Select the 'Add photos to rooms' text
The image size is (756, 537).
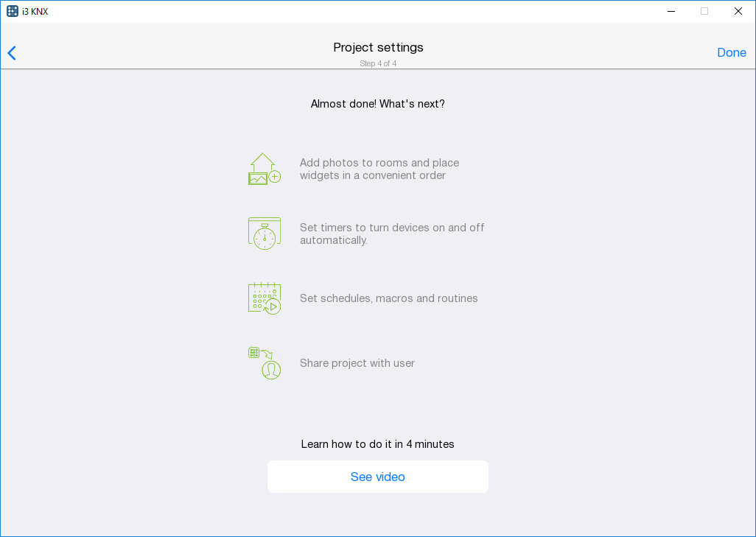click(379, 169)
